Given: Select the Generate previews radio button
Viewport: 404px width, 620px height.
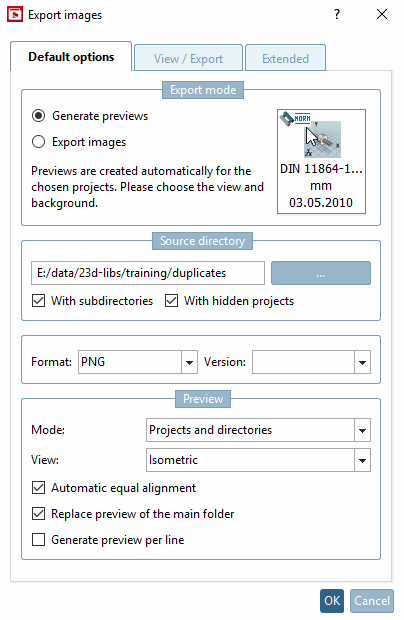Looking at the screenshot, I should click(x=38, y=116).
